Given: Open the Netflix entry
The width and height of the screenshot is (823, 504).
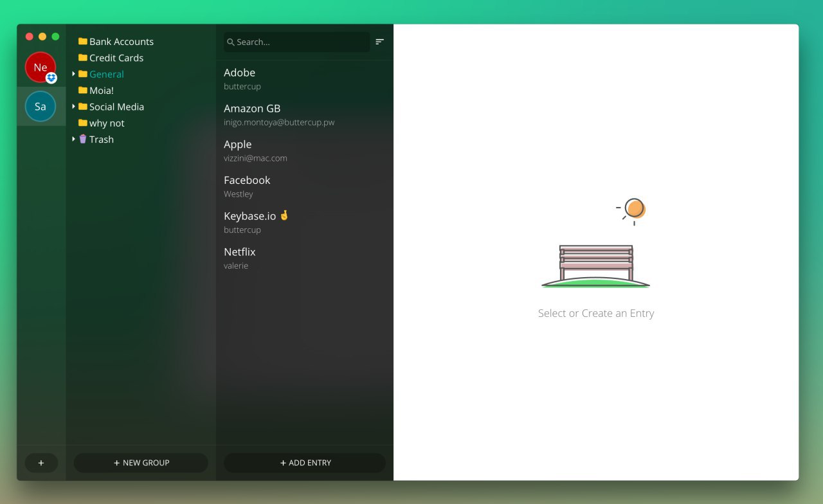Looking at the screenshot, I should coord(305,258).
